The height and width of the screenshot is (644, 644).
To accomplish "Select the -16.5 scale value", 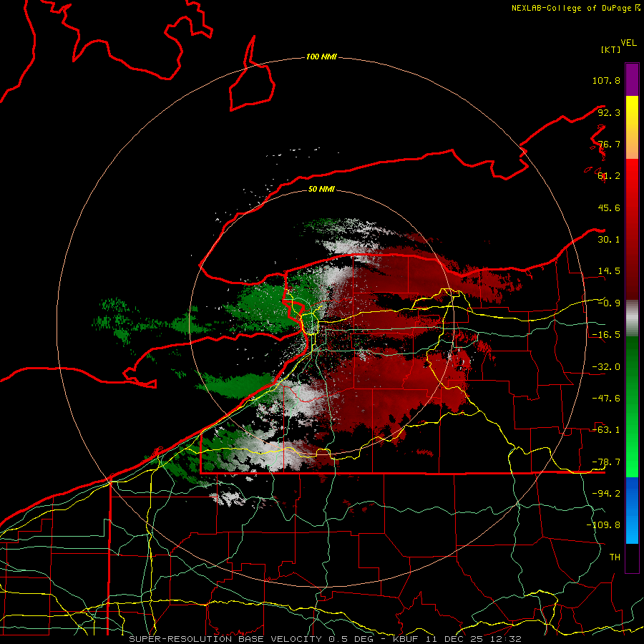I will pos(606,335).
